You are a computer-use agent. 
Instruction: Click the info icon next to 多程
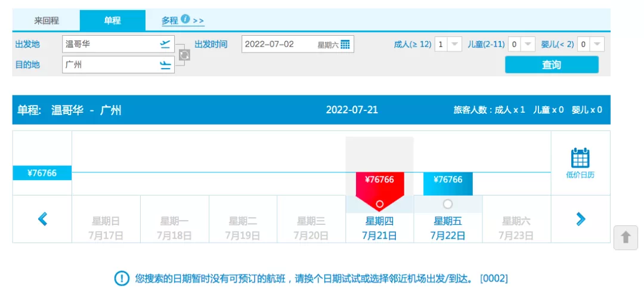[x=185, y=19]
